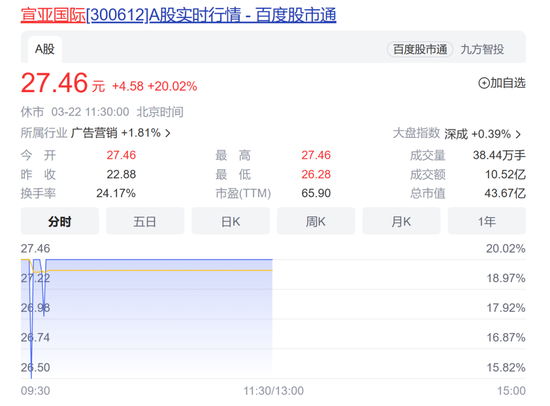Open the 宣亚国际 A股实时行情 title link

pos(178,15)
